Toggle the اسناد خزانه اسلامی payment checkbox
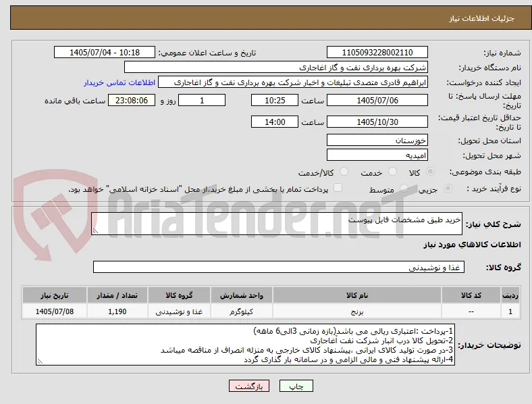This screenshot has width=532, height=404. [338, 188]
